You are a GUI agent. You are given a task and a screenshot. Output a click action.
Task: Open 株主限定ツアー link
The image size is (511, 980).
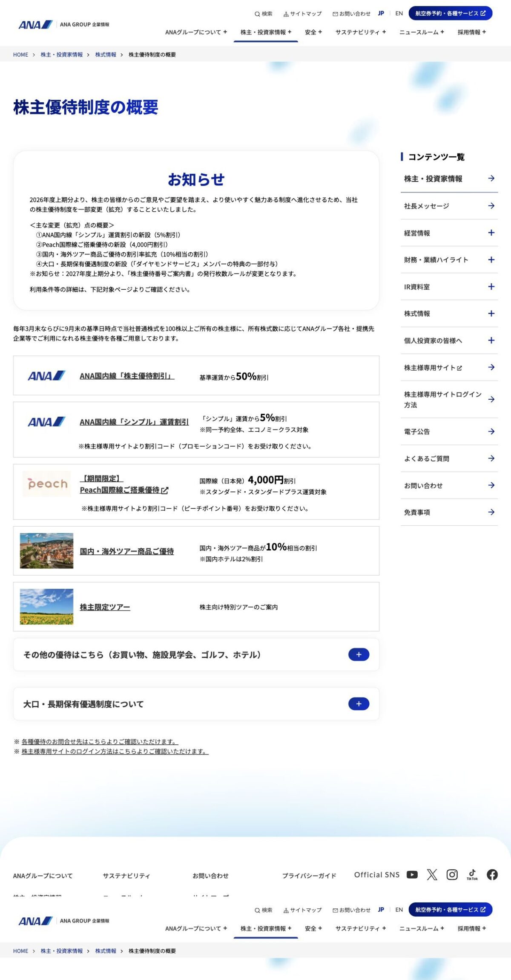[x=105, y=607]
